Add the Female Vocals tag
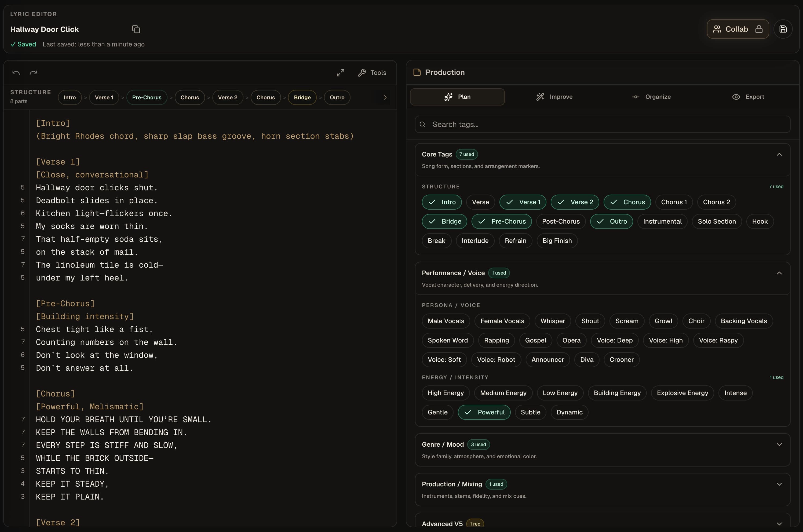 pos(502,321)
